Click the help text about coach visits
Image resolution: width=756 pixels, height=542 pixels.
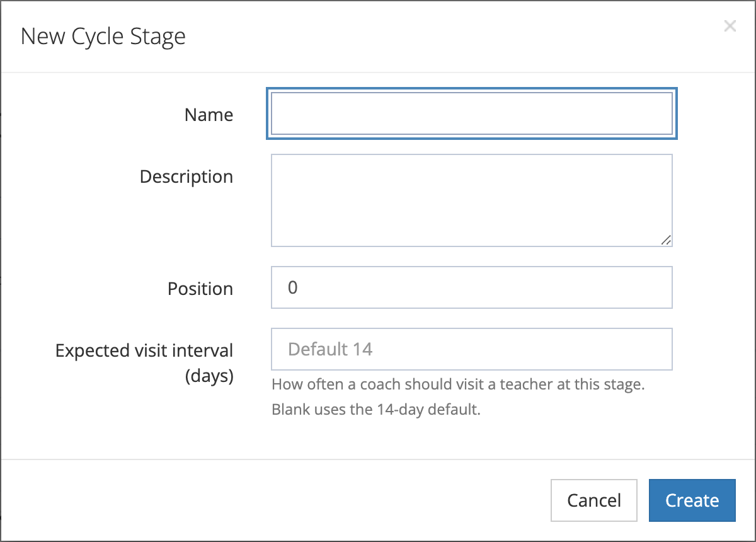point(458,397)
